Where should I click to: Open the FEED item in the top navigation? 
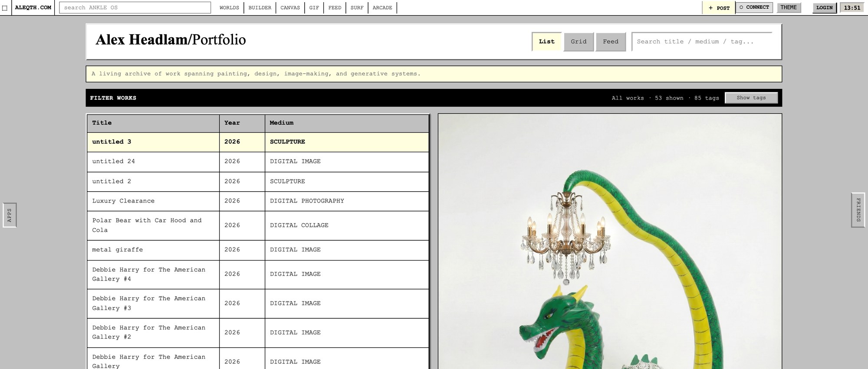(x=335, y=8)
